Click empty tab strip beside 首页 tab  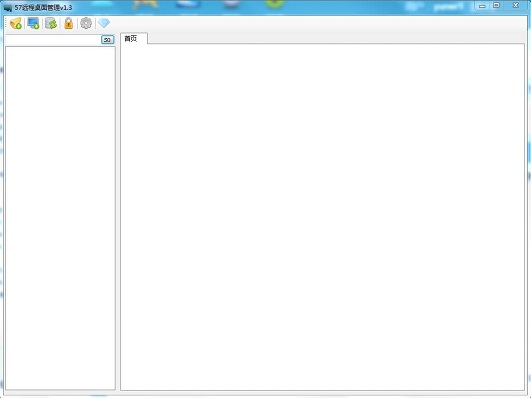coord(335,38)
